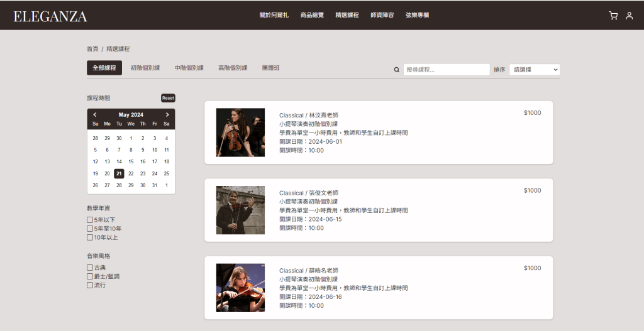Open the user account icon

tap(629, 16)
